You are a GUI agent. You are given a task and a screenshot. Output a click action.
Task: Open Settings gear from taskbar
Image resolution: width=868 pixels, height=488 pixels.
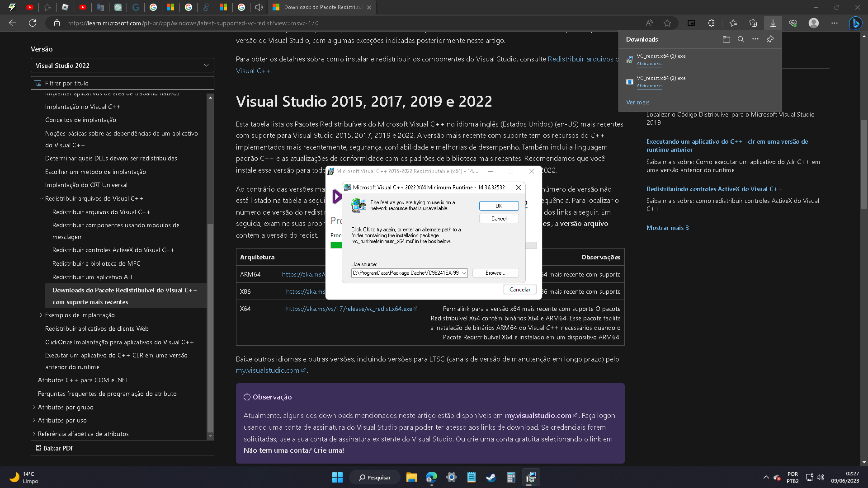[x=451, y=477]
